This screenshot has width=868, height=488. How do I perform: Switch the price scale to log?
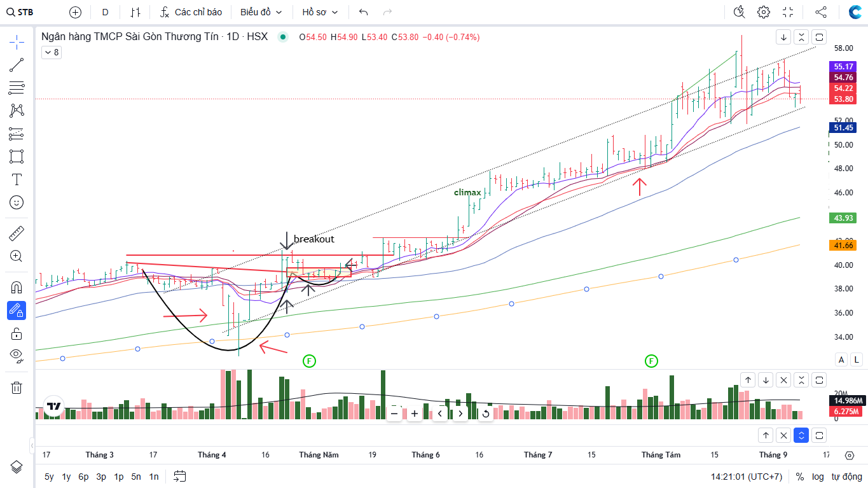pos(818,477)
